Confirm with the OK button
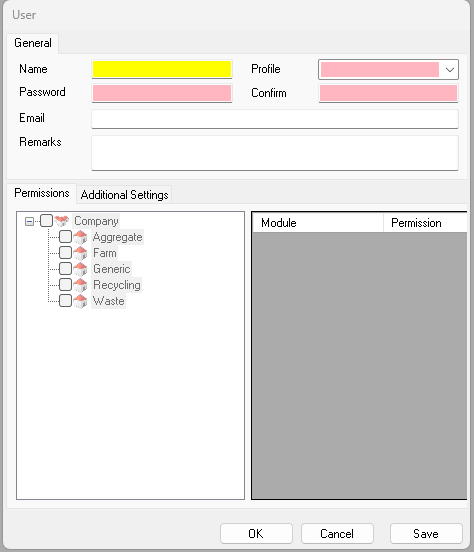 click(256, 534)
